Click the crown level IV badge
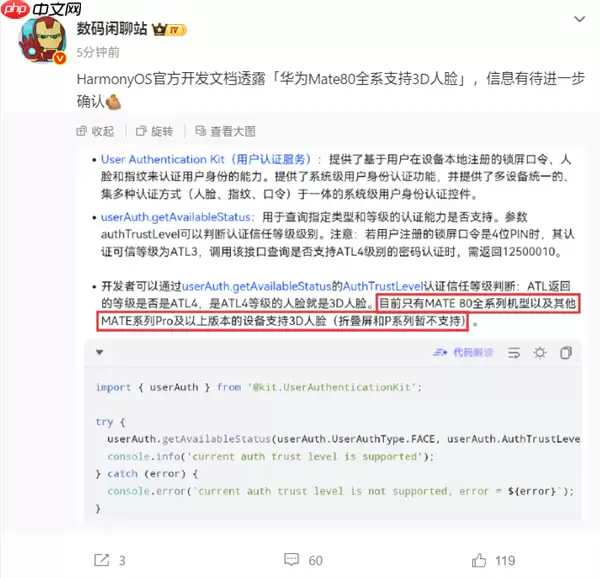 (169, 30)
